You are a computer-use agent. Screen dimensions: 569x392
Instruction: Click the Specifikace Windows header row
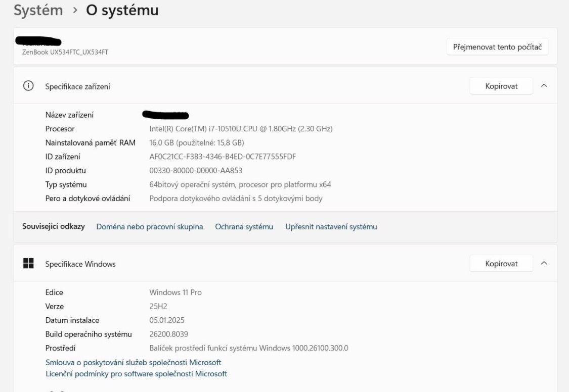tap(253, 263)
